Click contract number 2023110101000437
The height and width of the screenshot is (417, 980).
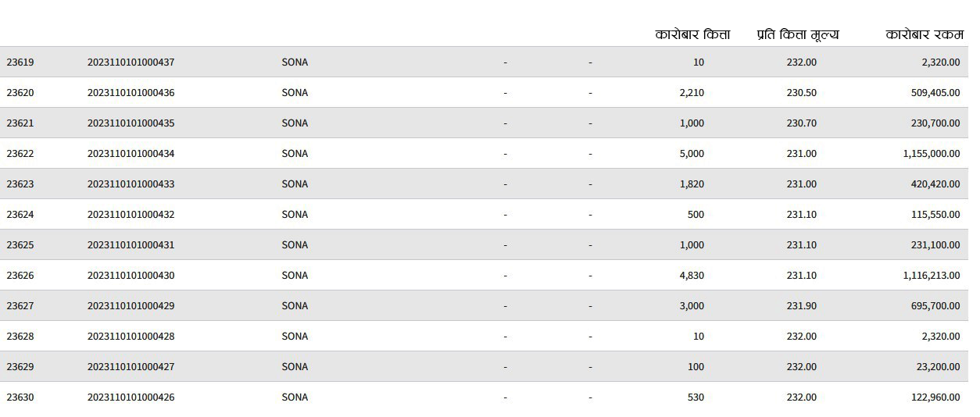(x=131, y=62)
